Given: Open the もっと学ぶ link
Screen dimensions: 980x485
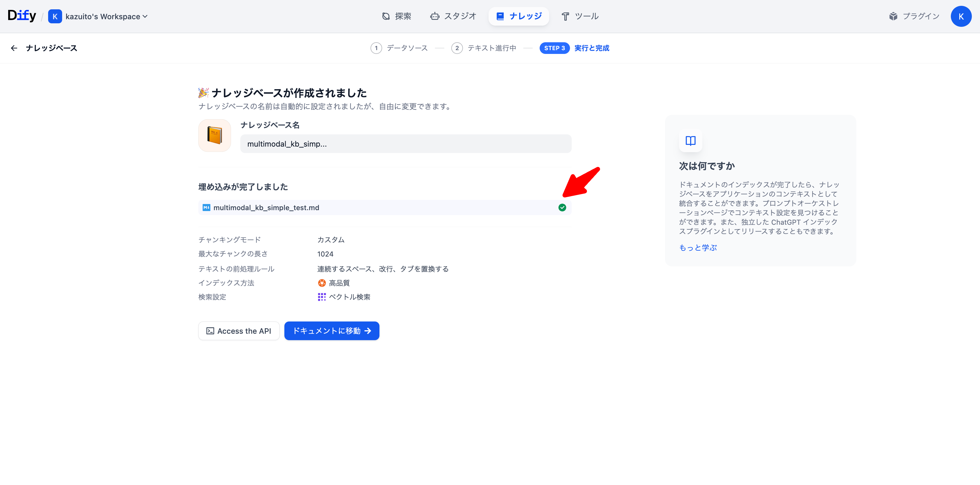Looking at the screenshot, I should tap(698, 248).
